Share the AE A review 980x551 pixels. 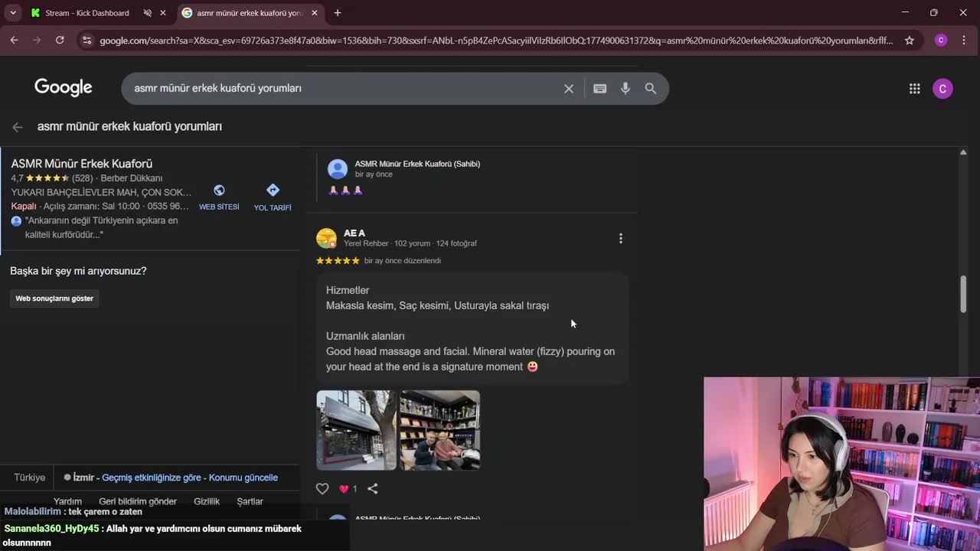click(x=373, y=489)
